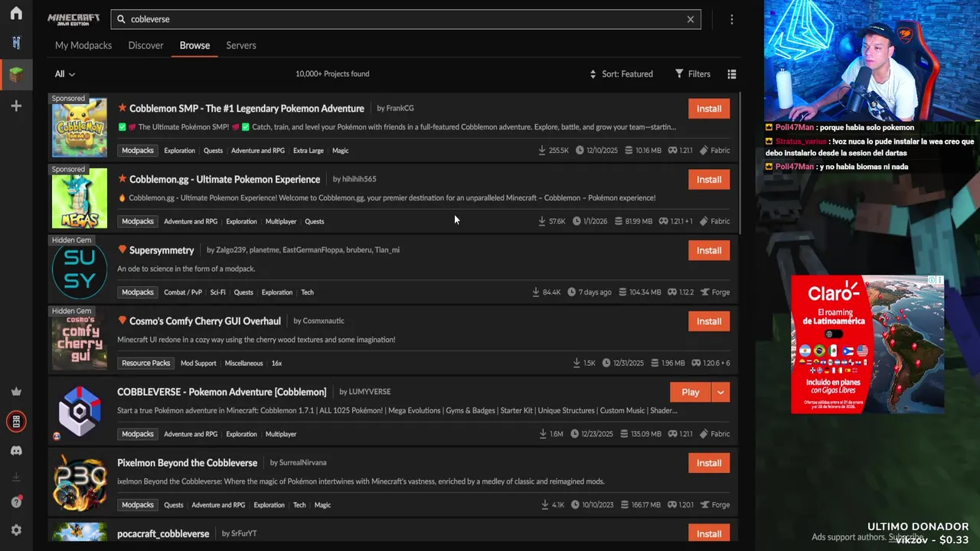Click Sci-Fi tag on Supersymmetry row

point(218,292)
